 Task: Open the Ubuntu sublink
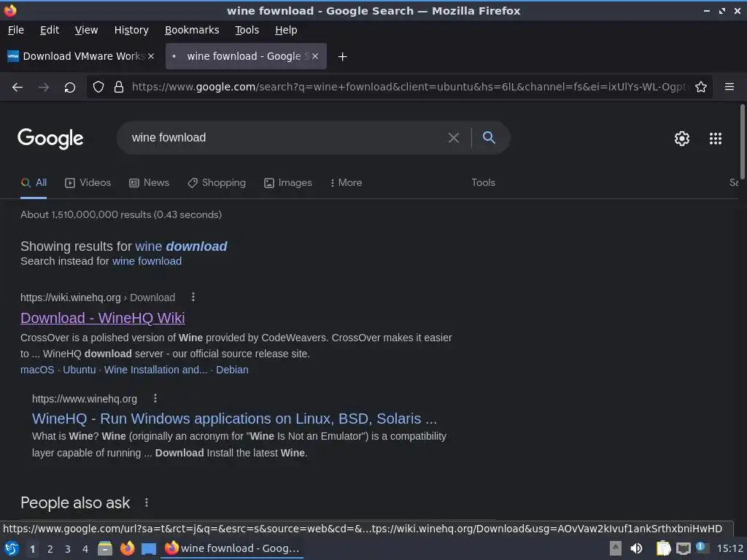click(79, 370)
